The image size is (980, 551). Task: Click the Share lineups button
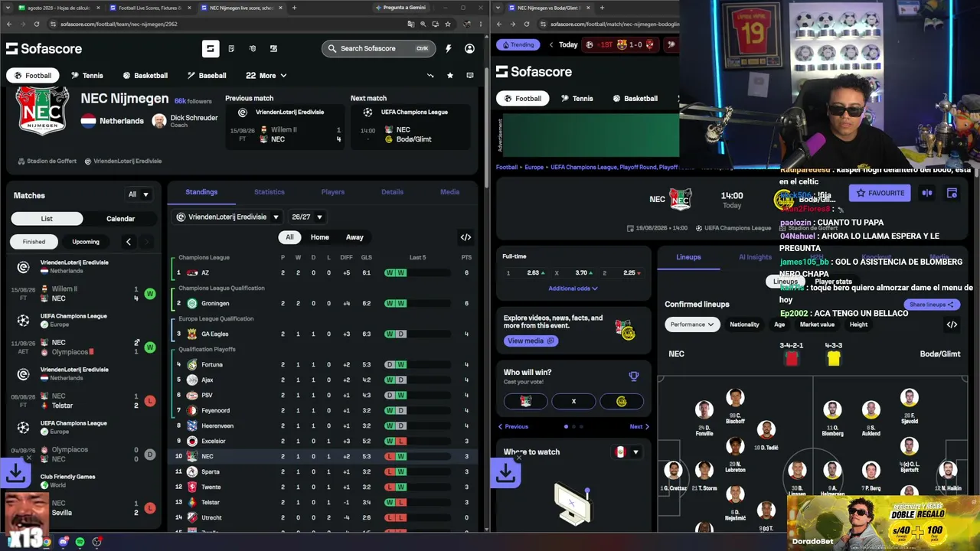931,305
